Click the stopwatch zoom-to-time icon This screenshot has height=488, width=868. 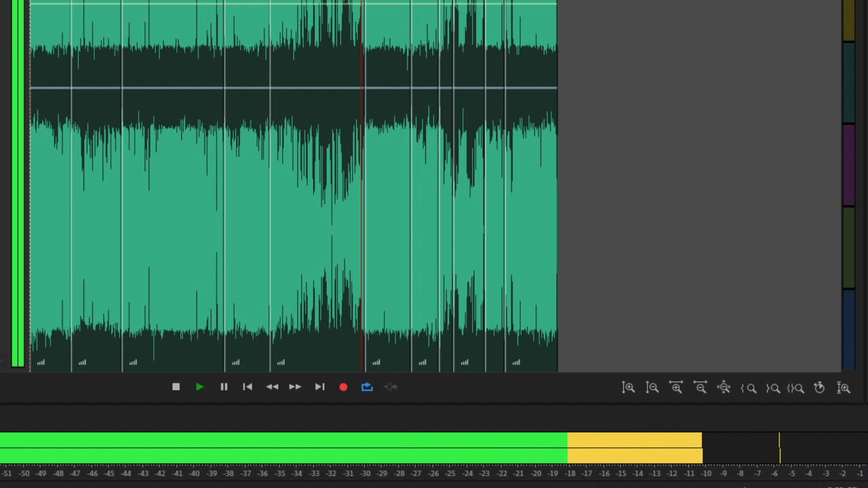click(x=819, y=388)
